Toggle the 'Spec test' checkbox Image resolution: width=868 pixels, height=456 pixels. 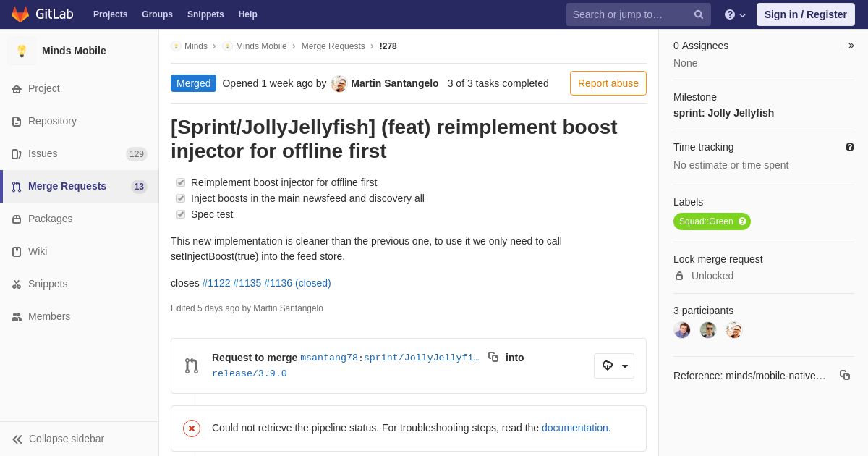click(181, 214)
